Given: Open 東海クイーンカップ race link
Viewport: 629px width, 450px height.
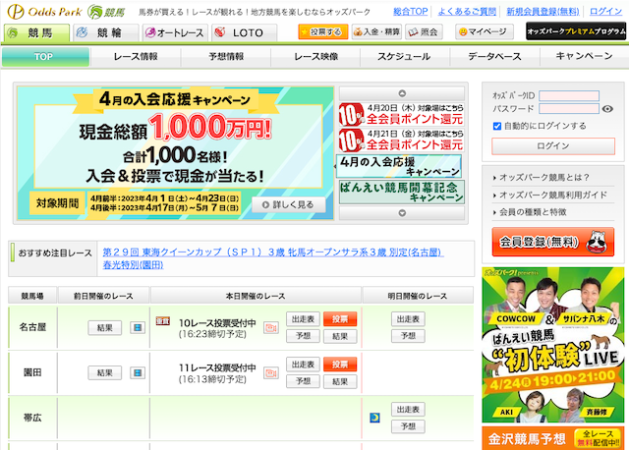Looking at the screenshot, I should pyautogui.click(x=273, y=252).
